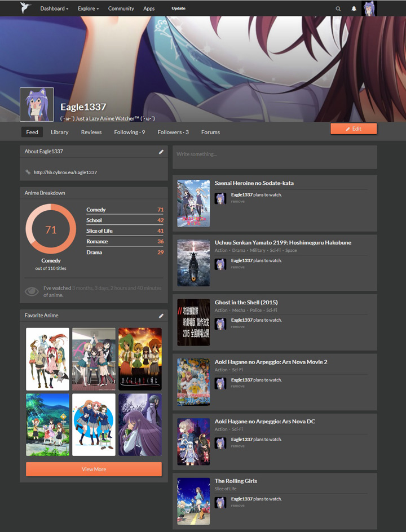Expand the Explore dropdown menu
Image resolution: width=406 pixels, height=532 pixels.
89,8
